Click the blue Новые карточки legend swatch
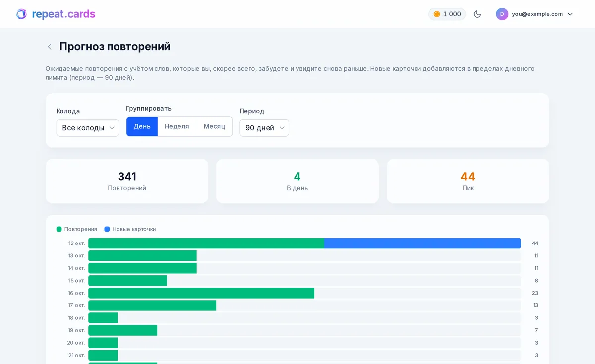The height and width of the screenshot is (364, 595). (x=107, y=229)
